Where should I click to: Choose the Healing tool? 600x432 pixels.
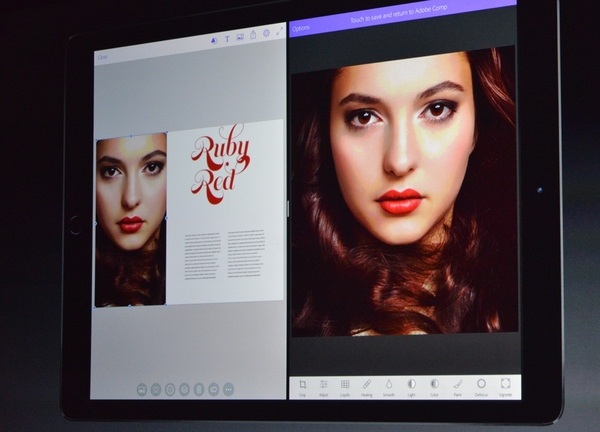pos(366,386)
